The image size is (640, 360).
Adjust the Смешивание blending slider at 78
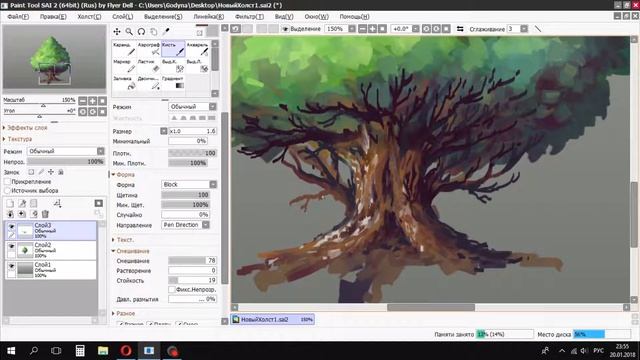tap(192, 260)
